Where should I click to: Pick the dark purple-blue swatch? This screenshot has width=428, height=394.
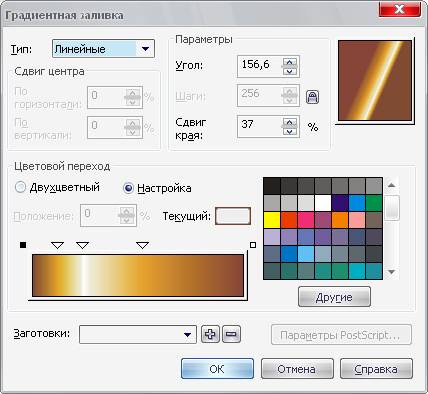(x=340, y=203)
